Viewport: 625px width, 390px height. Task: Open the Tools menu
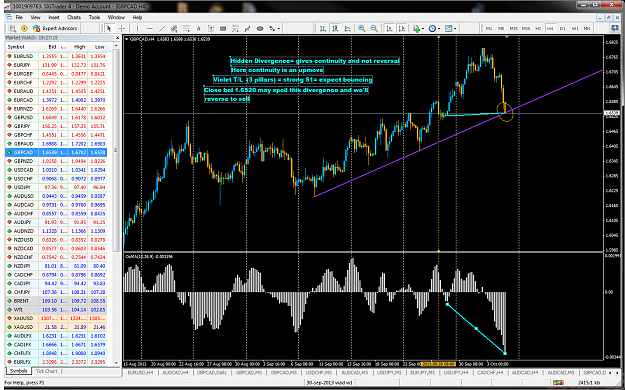click(x=94, y=17)
